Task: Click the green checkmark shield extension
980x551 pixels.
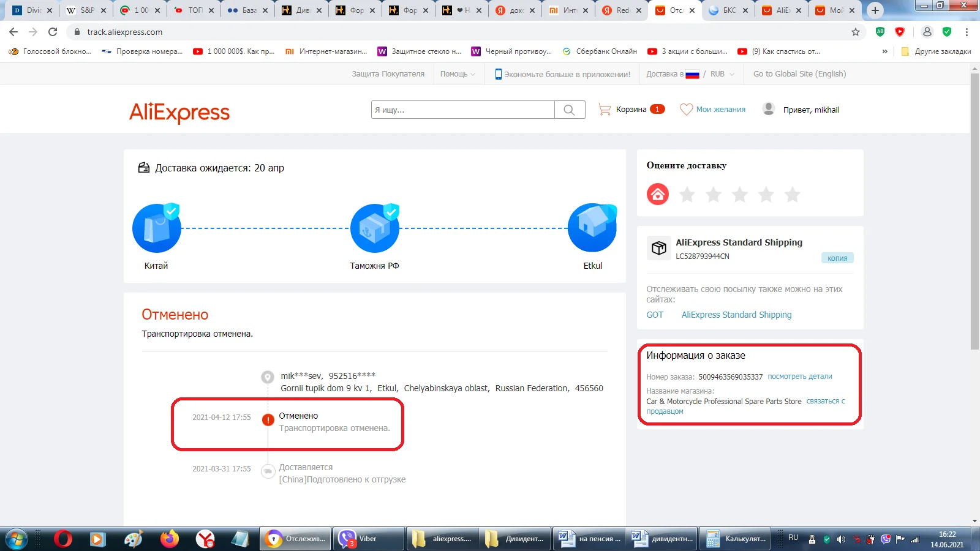Action: (x=947, y=32)
